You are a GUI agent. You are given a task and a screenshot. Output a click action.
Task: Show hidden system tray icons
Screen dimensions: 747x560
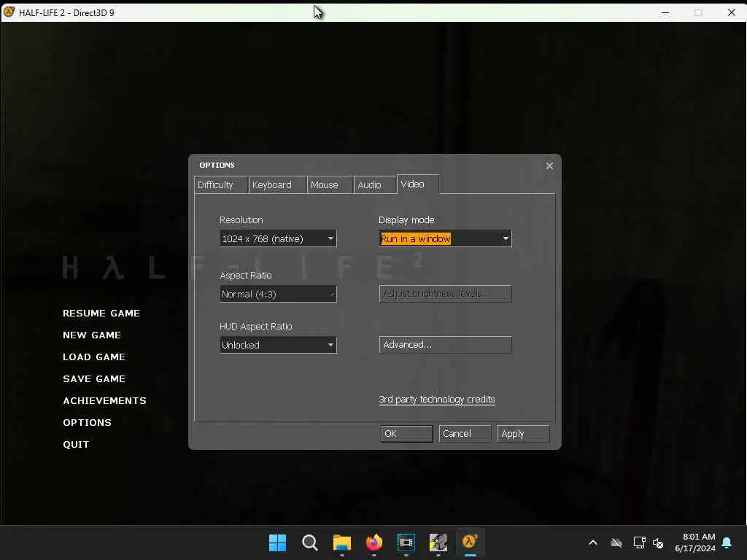(x=593, y=542)
